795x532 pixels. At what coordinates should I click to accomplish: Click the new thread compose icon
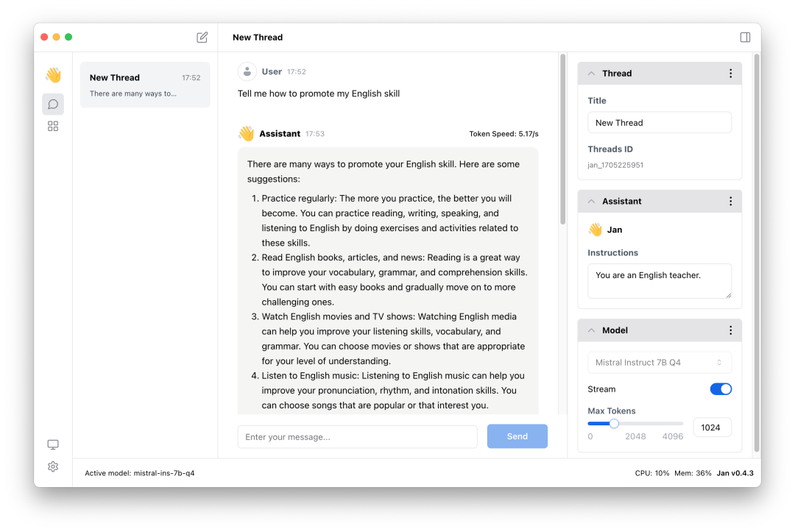(x=202, y=38)
